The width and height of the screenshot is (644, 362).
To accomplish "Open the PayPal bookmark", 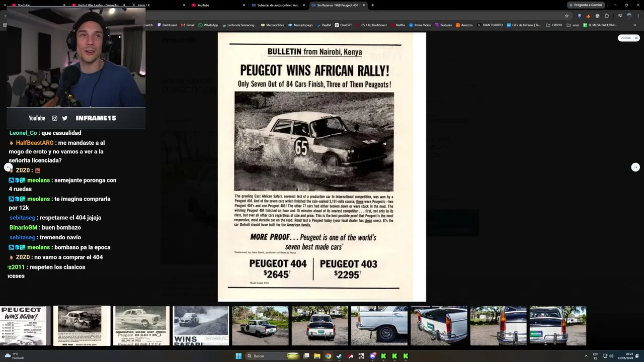I will [324, 25].
